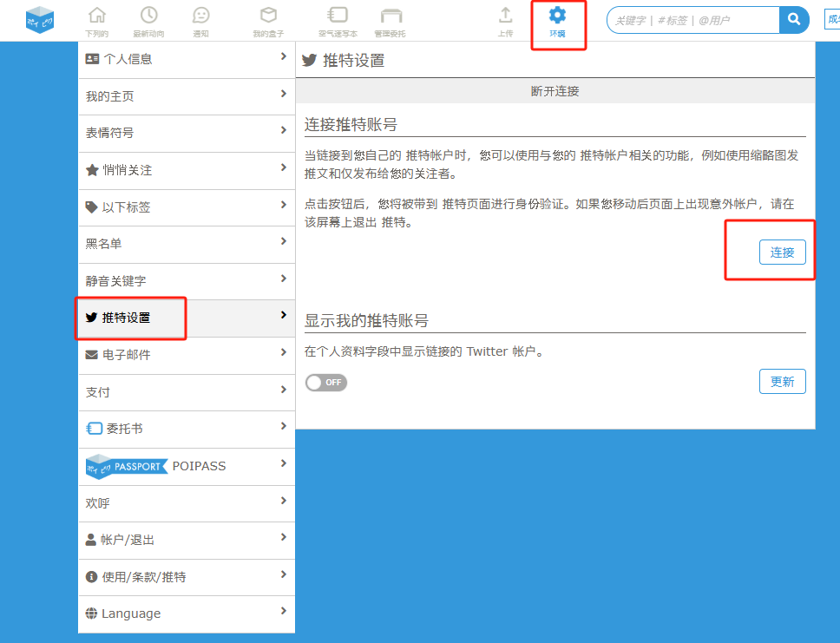Click the upload (上传) icon

click(x=505, y=15)
